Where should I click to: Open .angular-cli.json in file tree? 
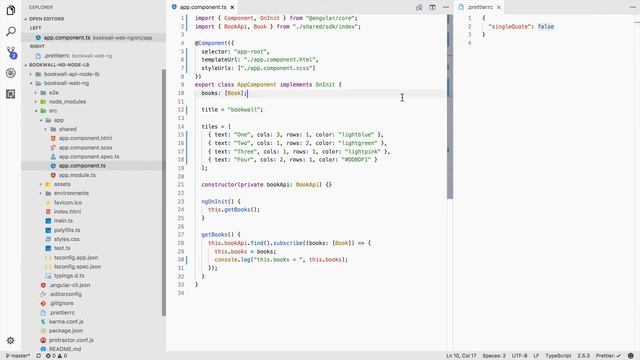coord(69,285)
